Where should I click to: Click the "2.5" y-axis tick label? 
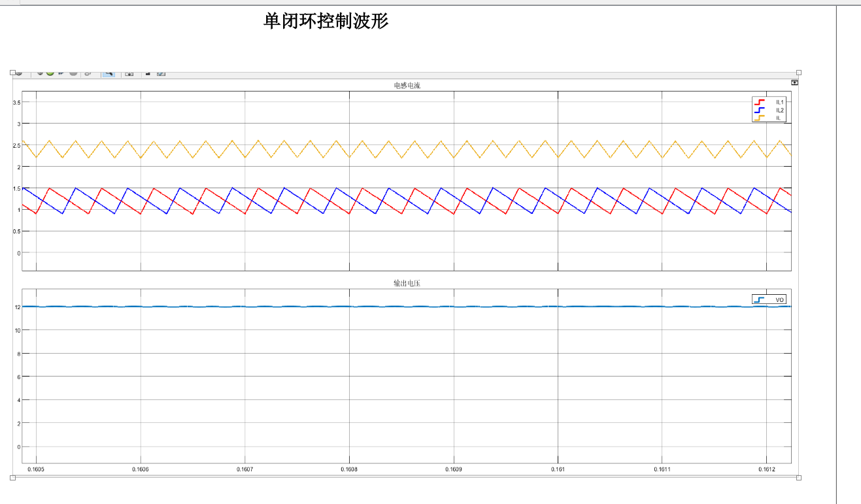point(16,145)
